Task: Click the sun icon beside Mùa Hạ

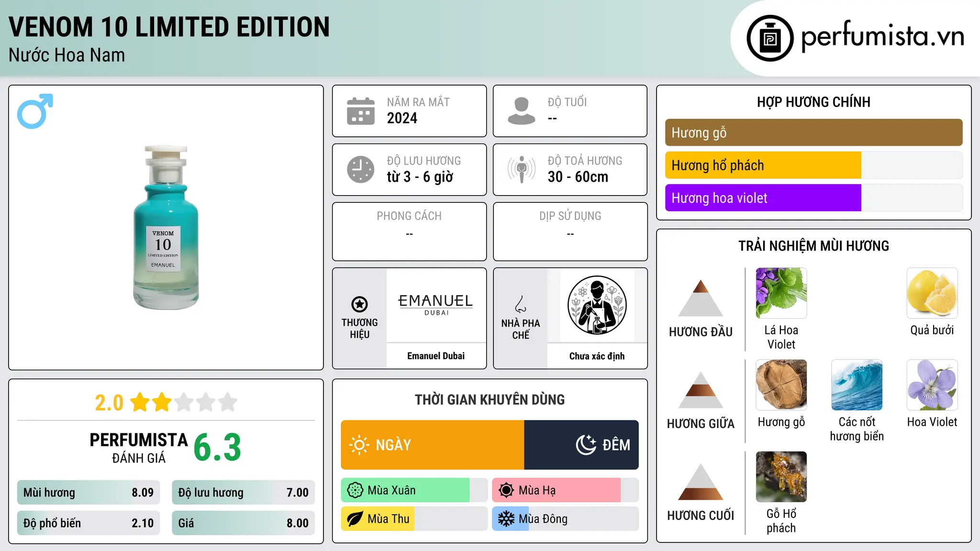Action: coord(506,490)
